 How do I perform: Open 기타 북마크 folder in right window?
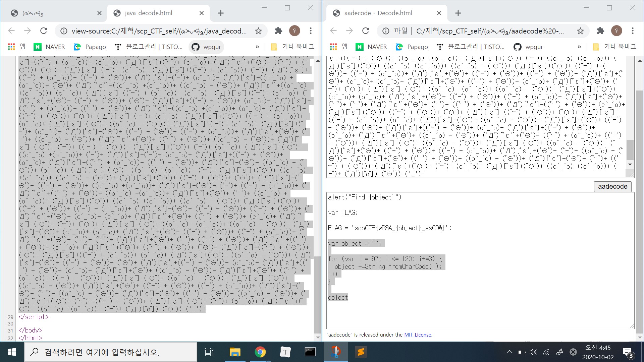click(614, 47)
